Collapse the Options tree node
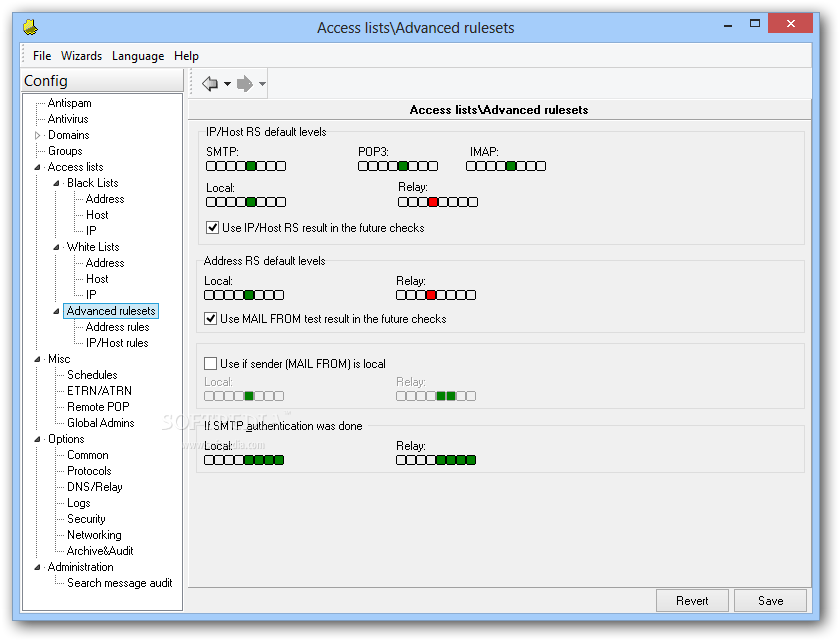840x641 pixels. (38, 439)
